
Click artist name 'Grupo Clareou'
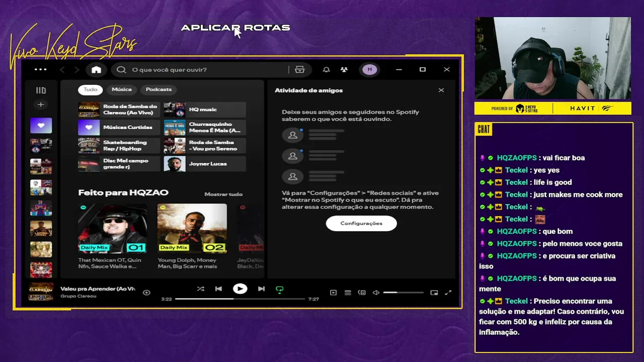point(78,296)
